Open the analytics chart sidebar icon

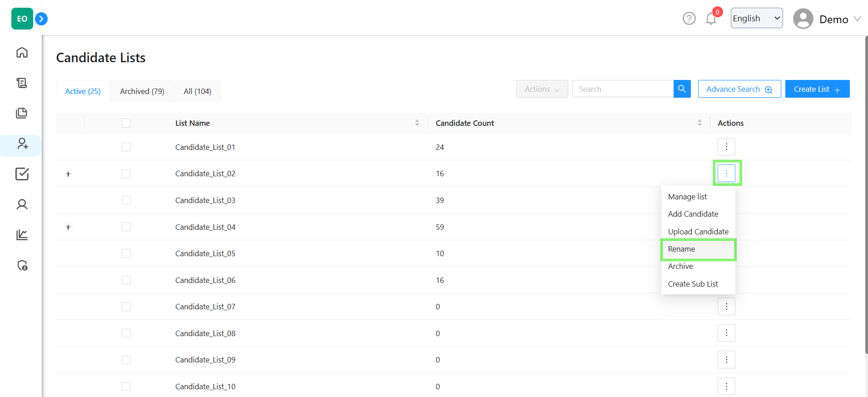[22, 235]
